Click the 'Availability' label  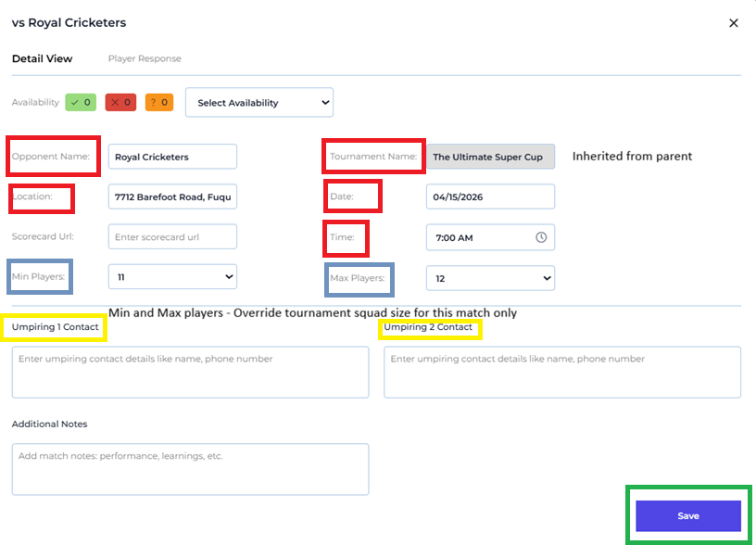click(x=35, y=102)
